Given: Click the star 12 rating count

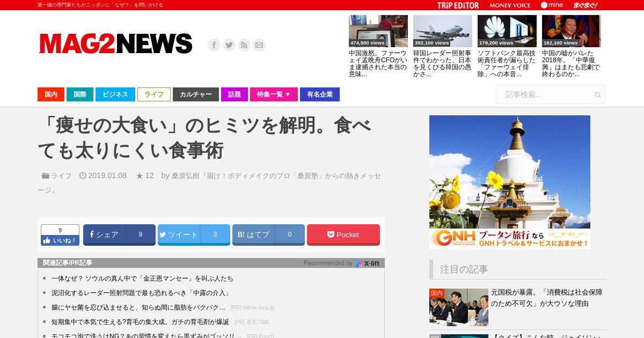Looking at the screenshot, I should [145, 175].
